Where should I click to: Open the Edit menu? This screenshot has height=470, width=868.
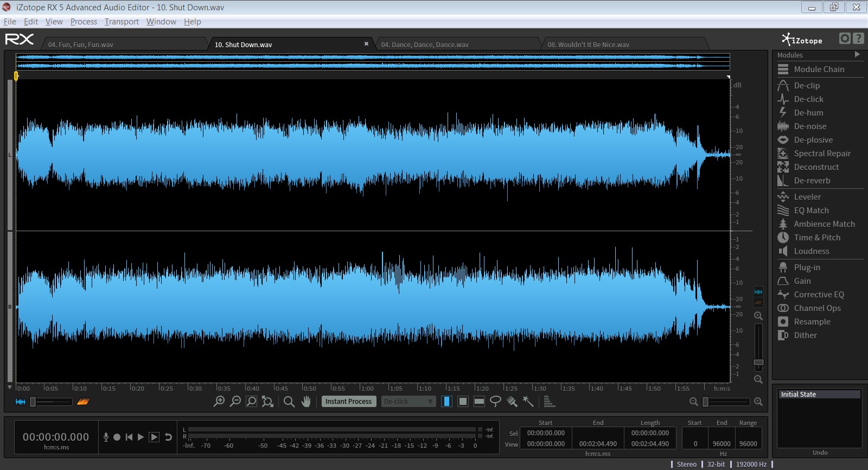pos(31,22)
